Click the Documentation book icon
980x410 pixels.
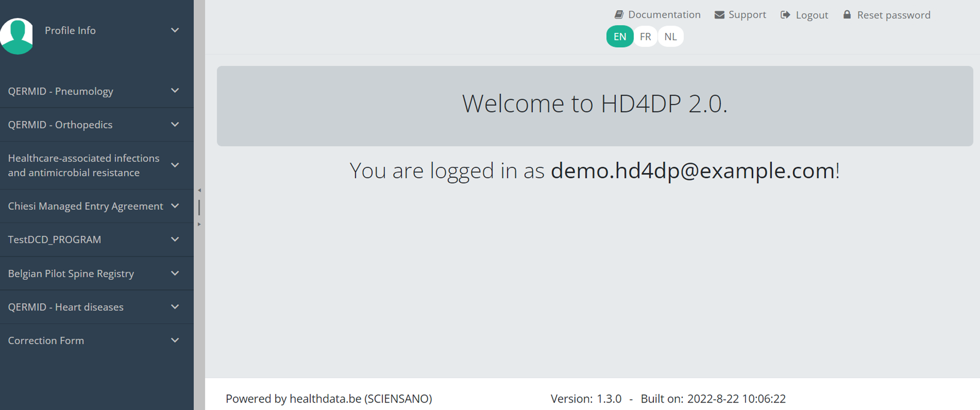coord(619,15)
